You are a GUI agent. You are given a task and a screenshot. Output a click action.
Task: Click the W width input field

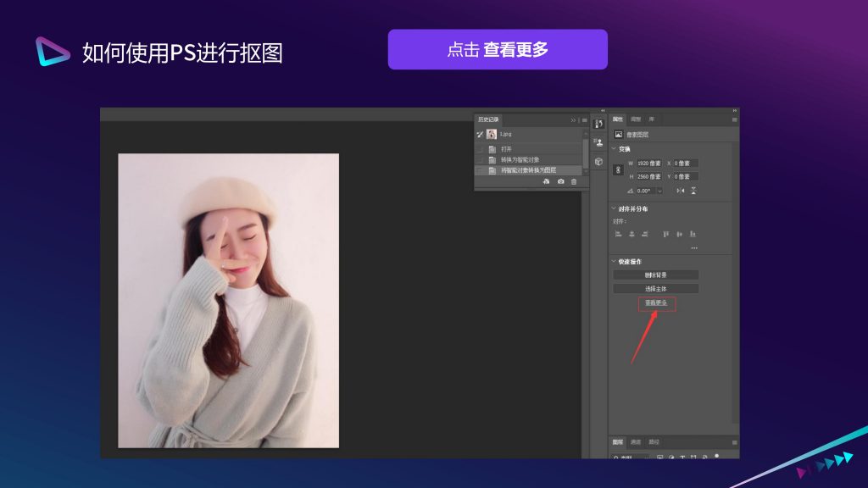(x=650, y=163)
